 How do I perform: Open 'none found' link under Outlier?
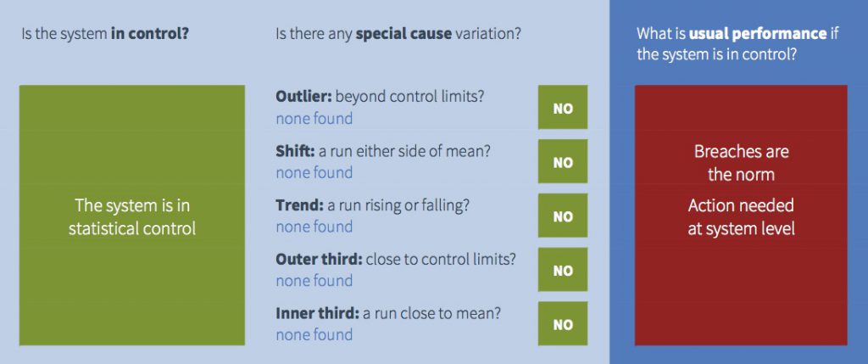point(314,119)
